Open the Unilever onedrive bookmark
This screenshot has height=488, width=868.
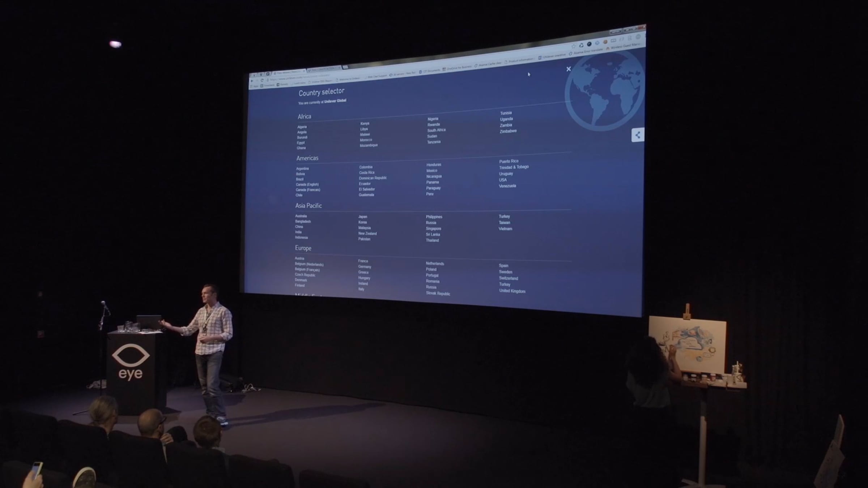tap(553, 56)
